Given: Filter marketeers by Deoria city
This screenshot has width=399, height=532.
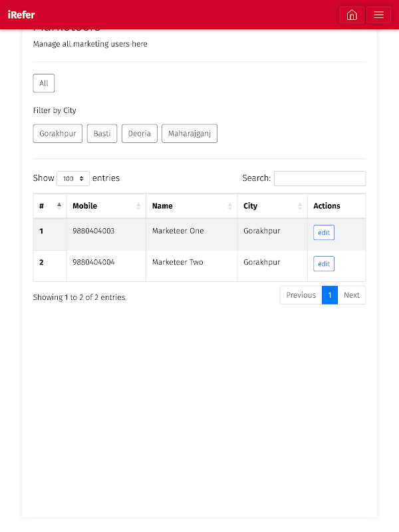Looking at the screenshot, I should [x=140, y=134].
